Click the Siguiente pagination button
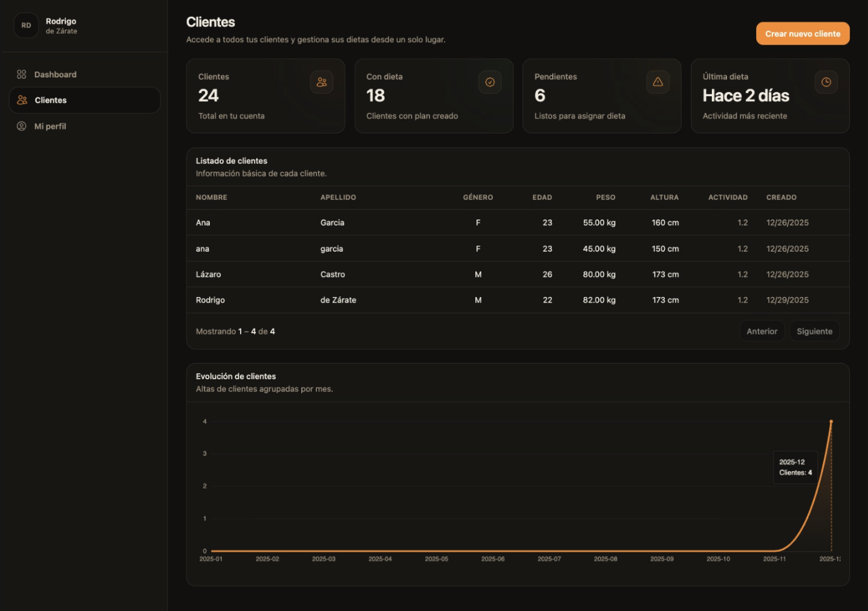This screenshot has height=611, width=868. pyautogui.click(x=814, y=332)
